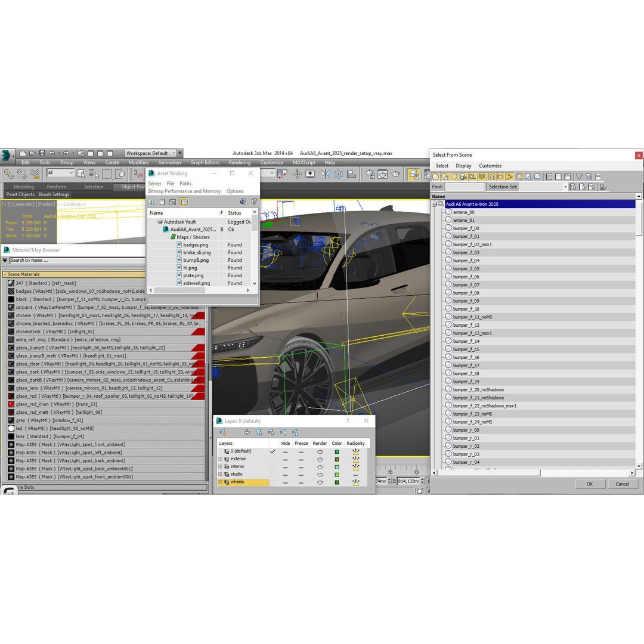The image size is (644, 644).
Task: Set the interior layer as current via its checkbox
Action: tap(273, 466)
